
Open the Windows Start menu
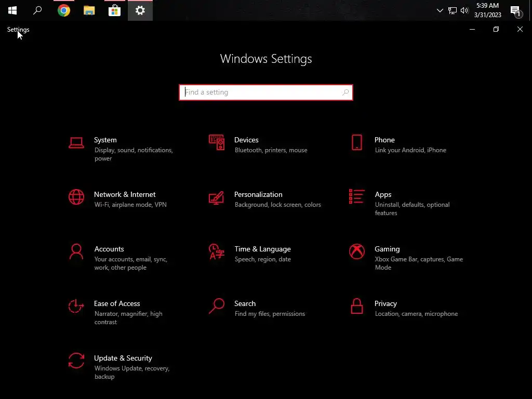[12, 10]
